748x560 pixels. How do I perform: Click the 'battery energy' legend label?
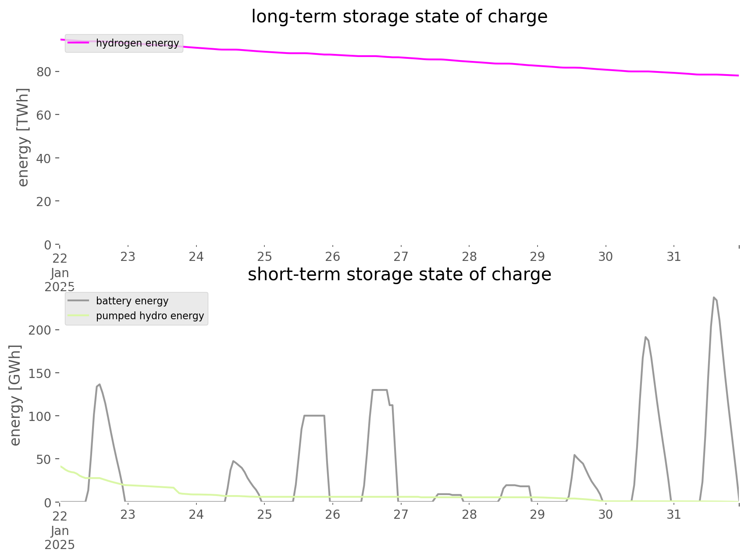(132, 301)
